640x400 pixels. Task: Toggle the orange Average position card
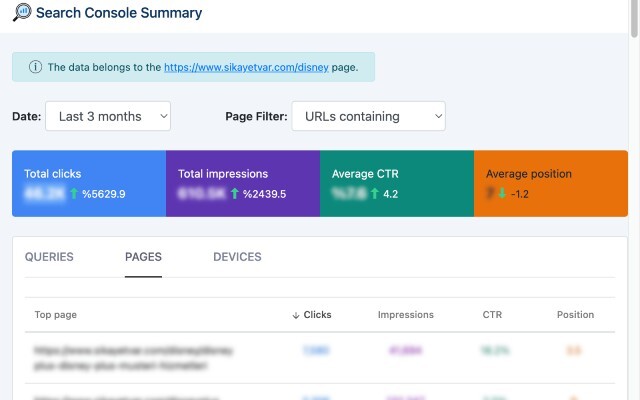click(x=551, y=183)
